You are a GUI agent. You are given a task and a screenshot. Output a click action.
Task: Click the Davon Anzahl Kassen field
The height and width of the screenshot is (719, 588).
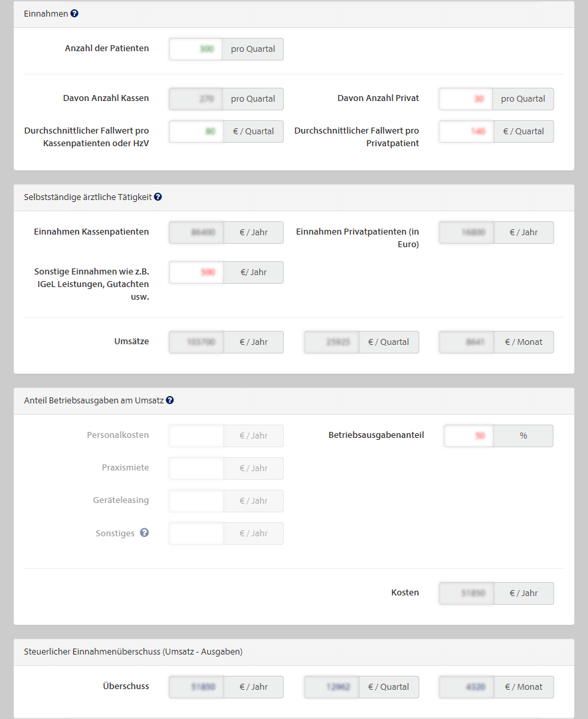tap(196, 99)
